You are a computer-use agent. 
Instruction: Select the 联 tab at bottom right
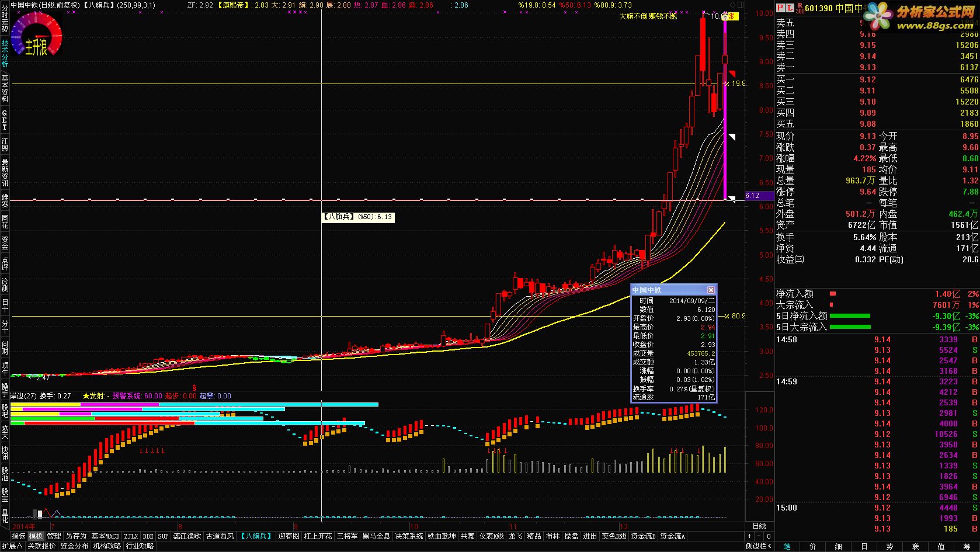coord(915,546)
